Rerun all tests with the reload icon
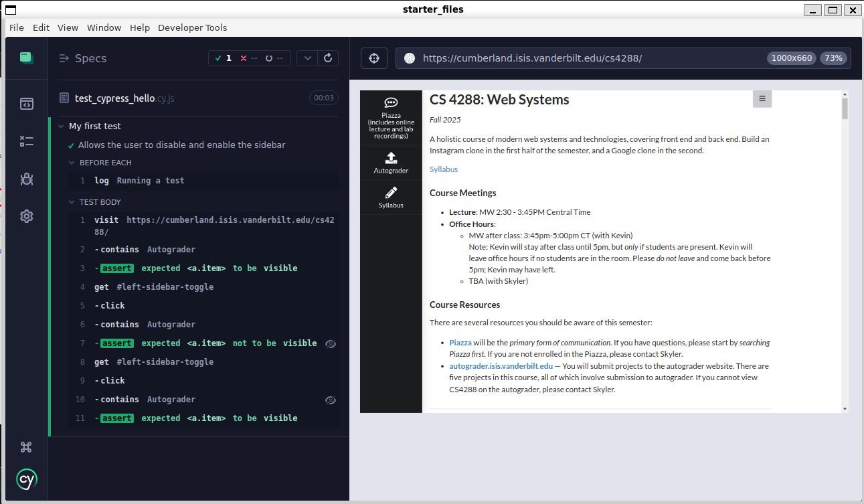The image size is (864, 504). 328,58
